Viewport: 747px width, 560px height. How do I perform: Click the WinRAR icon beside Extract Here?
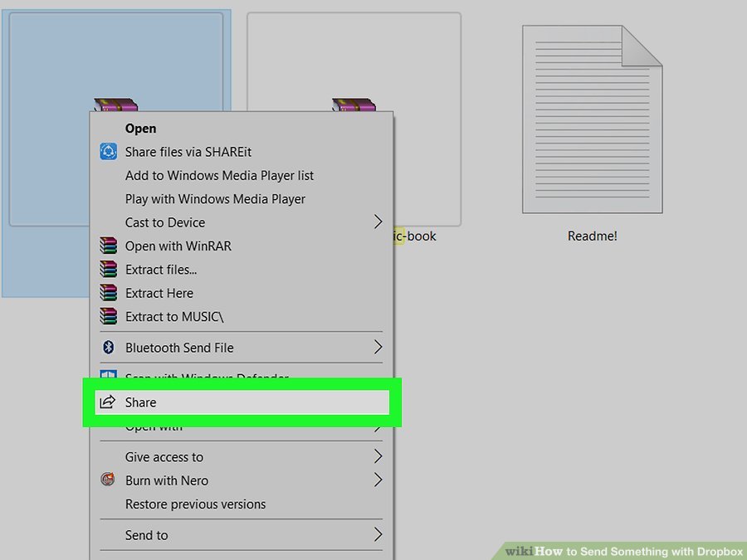[x=109, y=292]
